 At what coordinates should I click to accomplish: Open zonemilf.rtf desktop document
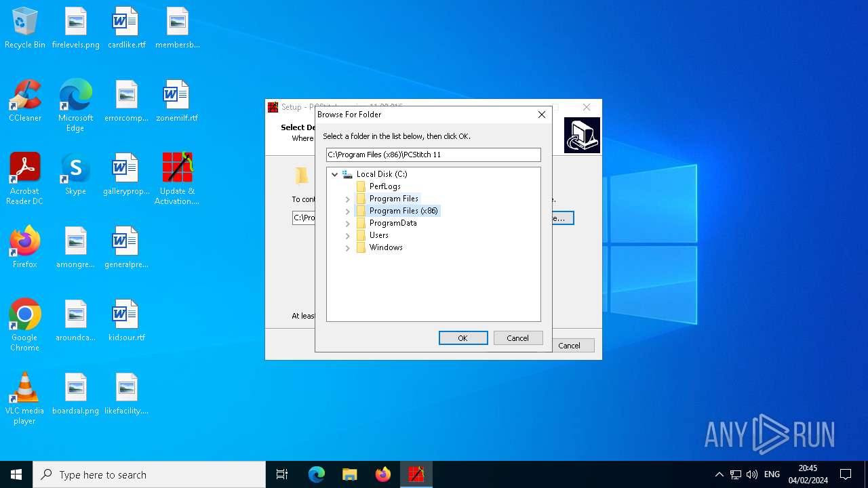coord(178,102)
